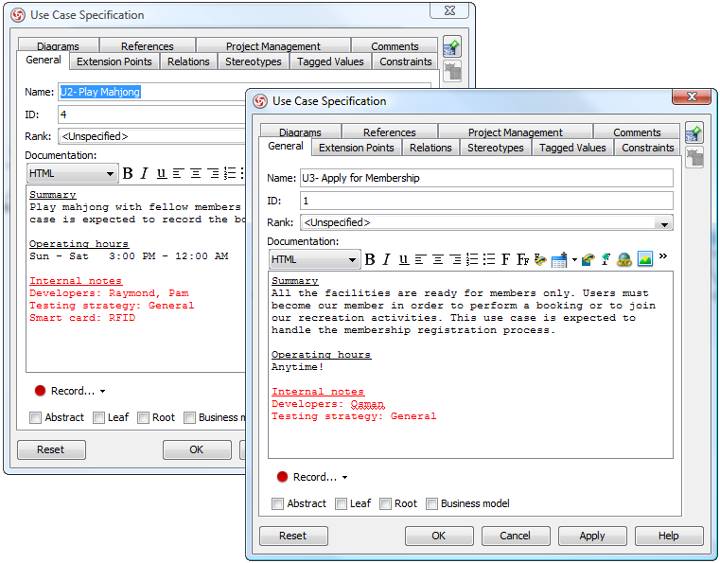Open Project Management tab in front window
Image resolution: width=720 pixels, height=563 pixels.
click(x=515, y=132)
